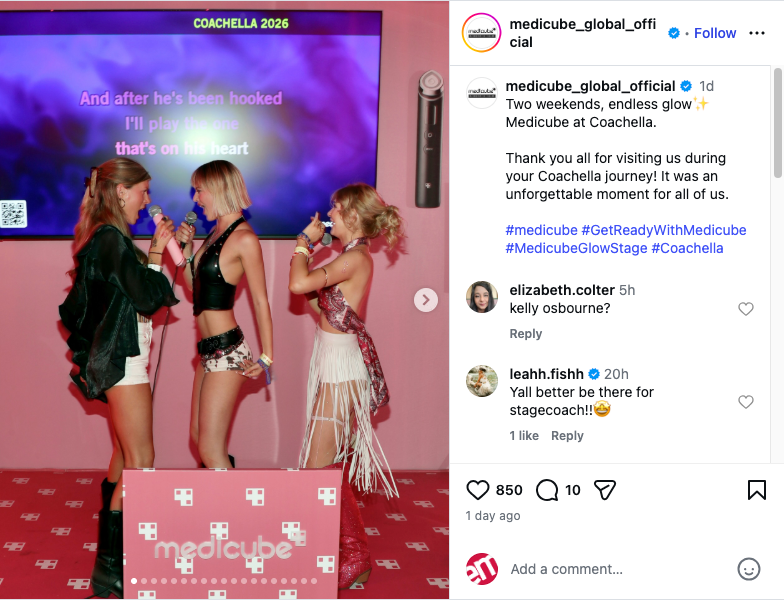Open the three-dot more options menu
The image size is (784, 600).
coord(756,33)
